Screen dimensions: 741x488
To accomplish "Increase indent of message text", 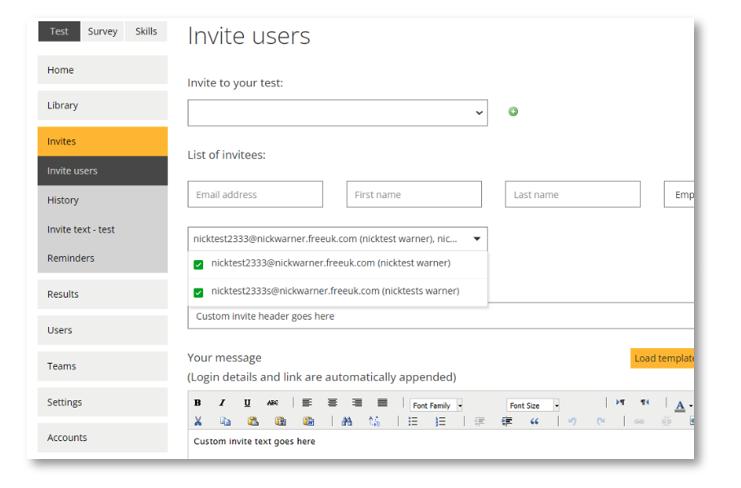I will click(507, 421).
